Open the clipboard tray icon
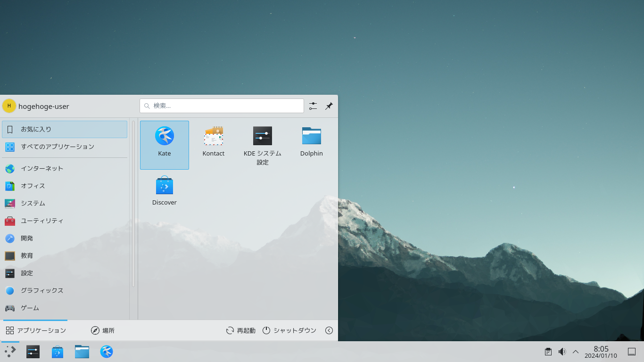 [548, 352]
